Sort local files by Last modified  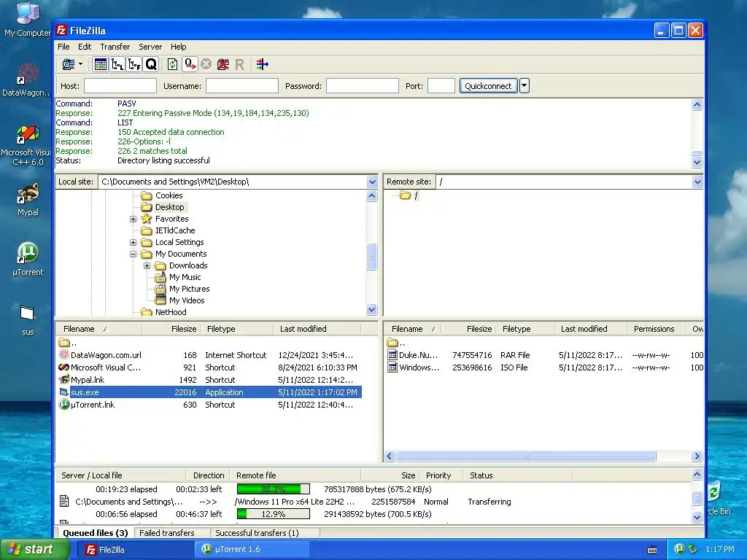coord(303,329)
